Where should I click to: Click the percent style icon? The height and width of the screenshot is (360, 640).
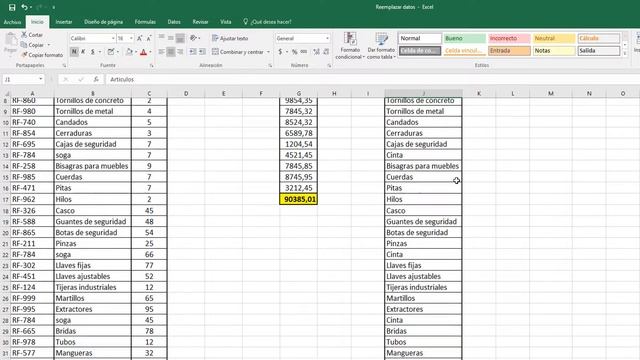[294, 52]
